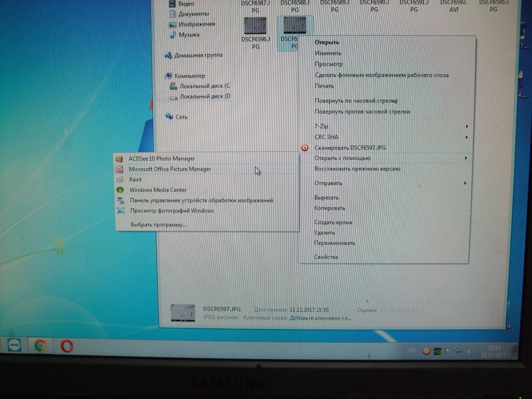Screen dimensions: 532x399
Task: Open the Windows Photo Viewer icon entry
Action: click(121, 211)
